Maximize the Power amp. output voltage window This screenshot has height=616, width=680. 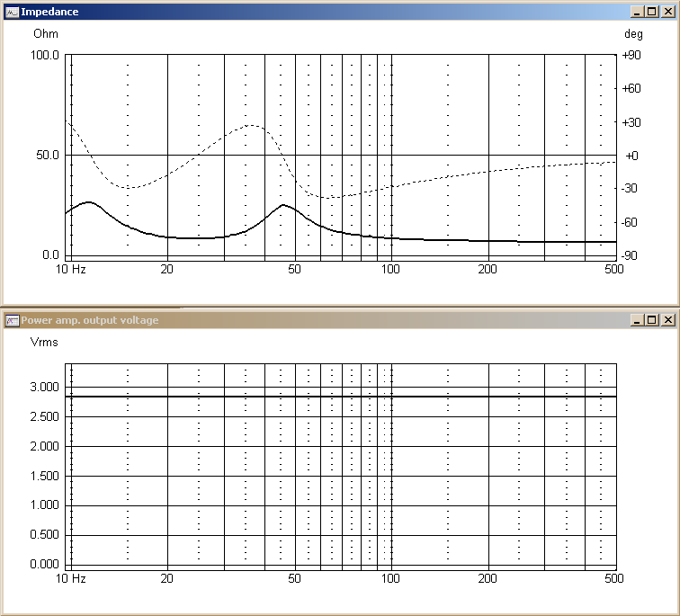tap(652, 320)
